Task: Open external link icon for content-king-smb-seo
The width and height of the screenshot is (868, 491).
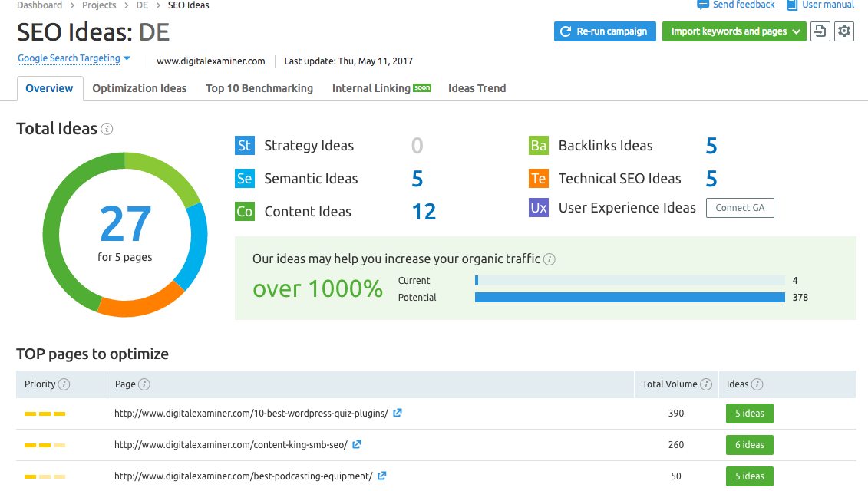Action: 357,444
